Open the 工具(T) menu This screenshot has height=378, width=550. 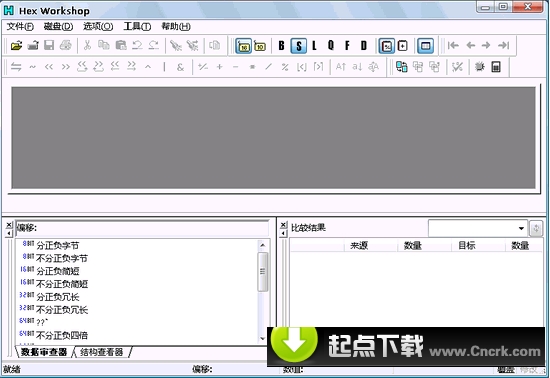point(137,27)
